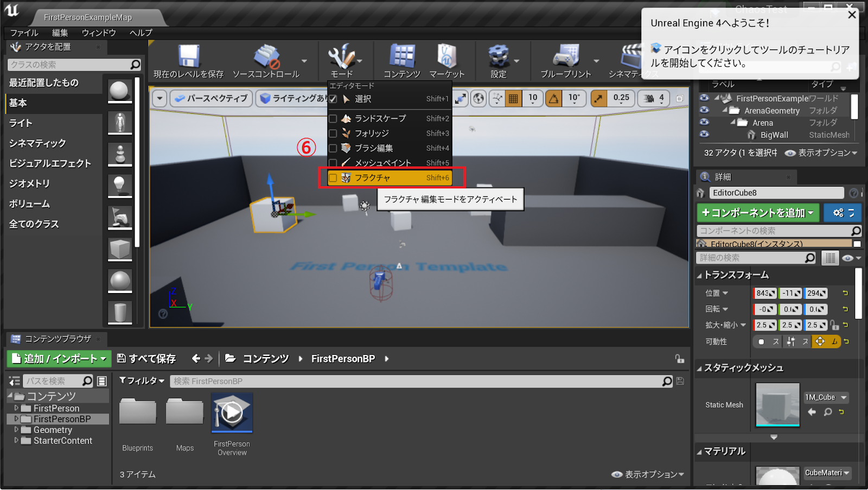Open the Edit menu

pos(60,33)
